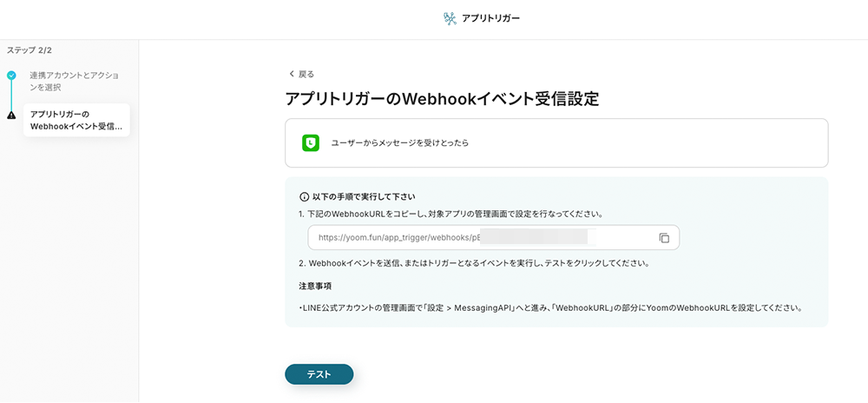Open step 連携アカウントとアクションを選択

pos(74,81)
